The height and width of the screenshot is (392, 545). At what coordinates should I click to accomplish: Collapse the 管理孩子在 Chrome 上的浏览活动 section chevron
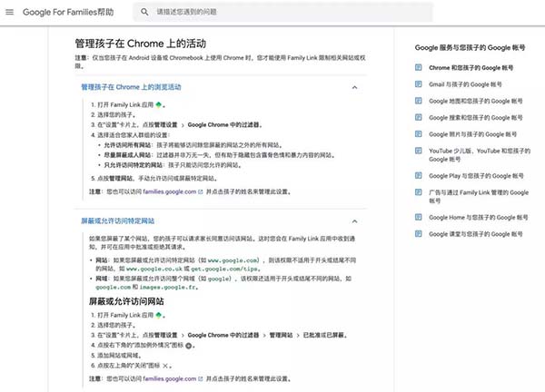click(x=362, y=87)
